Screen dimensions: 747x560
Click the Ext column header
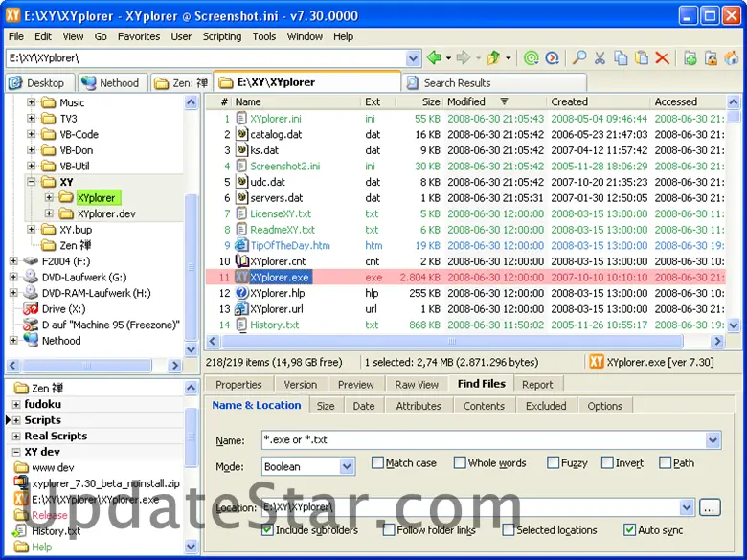(378, 101)
